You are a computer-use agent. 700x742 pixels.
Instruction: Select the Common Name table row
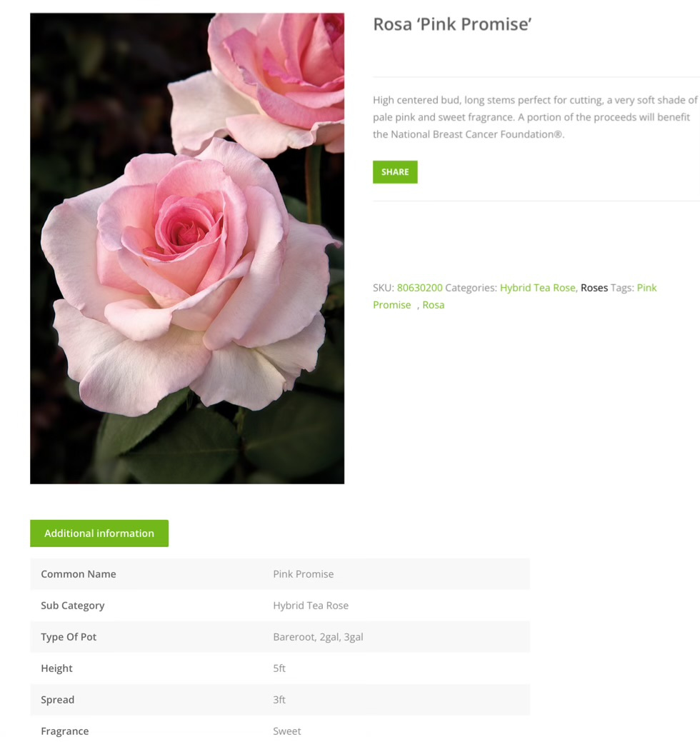coord(280,574)
